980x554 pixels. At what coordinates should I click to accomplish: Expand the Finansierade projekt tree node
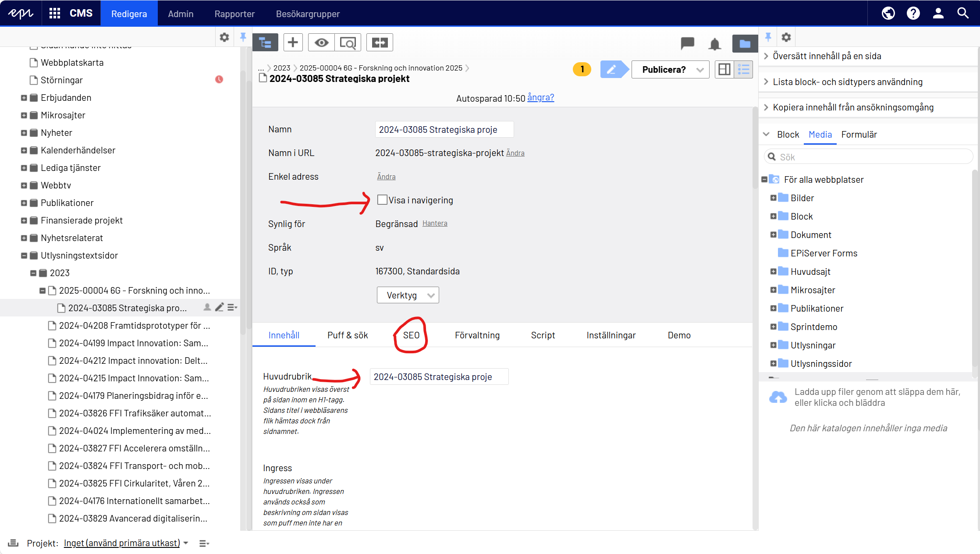(24, 220)
